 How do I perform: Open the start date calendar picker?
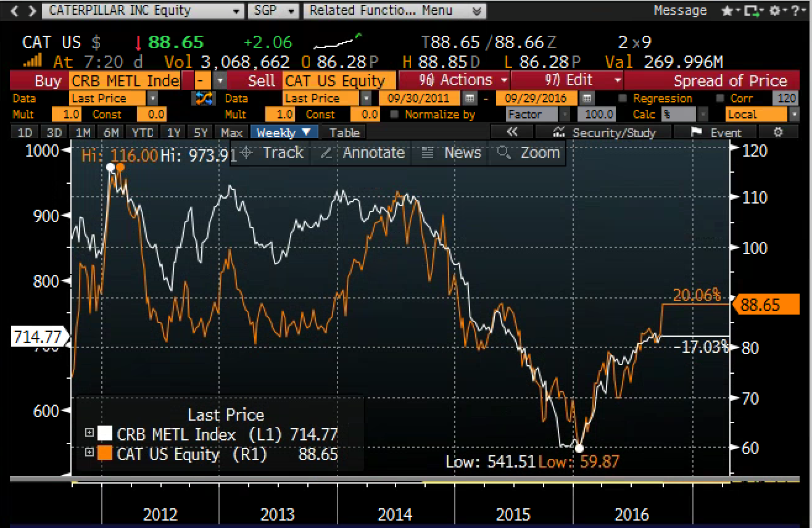click(x=470, y=98)
